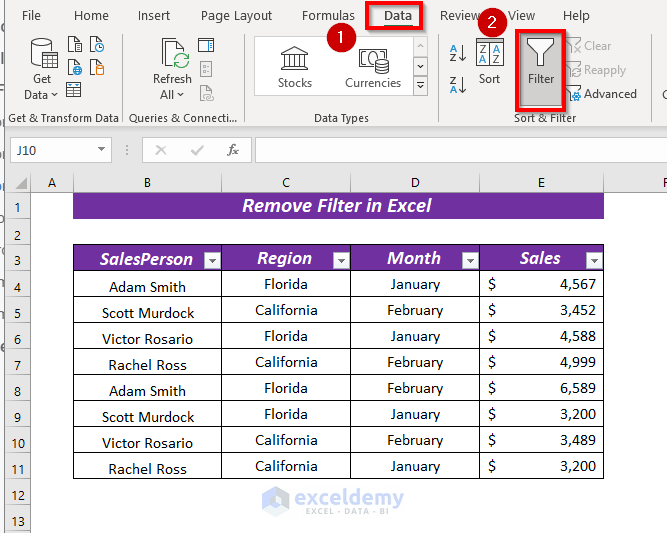Click into the formula bar
This screenshot has height=533, width=667.
[x=461, y=150]
